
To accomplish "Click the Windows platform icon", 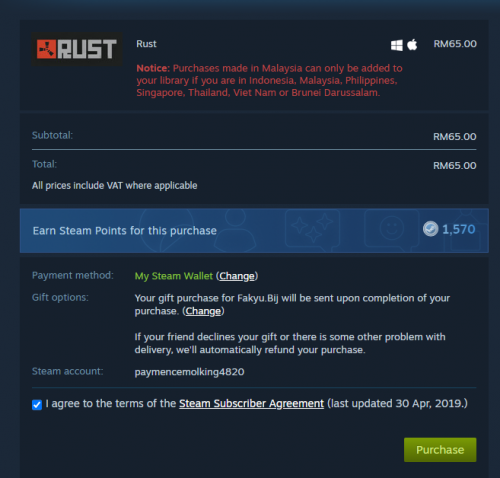I will pos(397,45).
